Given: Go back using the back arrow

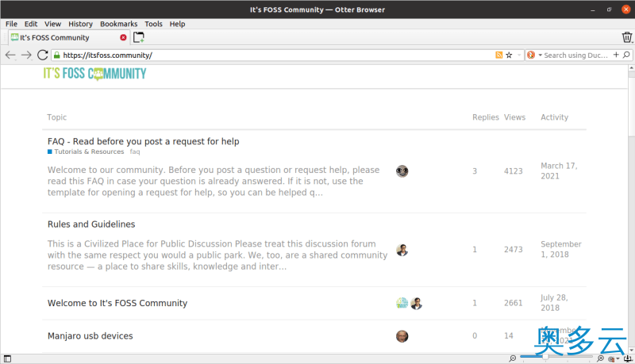Looking at the screenshot, I should tap(10, 55).
